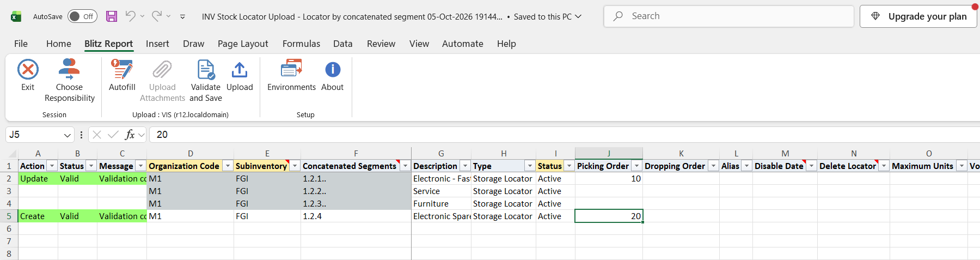Open the Disable Date filter dropdown

coord(811,166)
